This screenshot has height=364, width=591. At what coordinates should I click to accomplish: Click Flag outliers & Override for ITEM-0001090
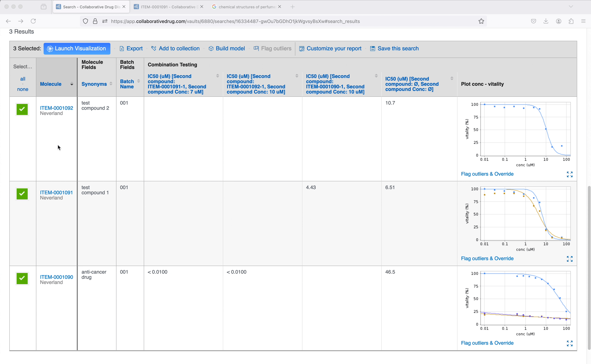(x=487, y=343)
